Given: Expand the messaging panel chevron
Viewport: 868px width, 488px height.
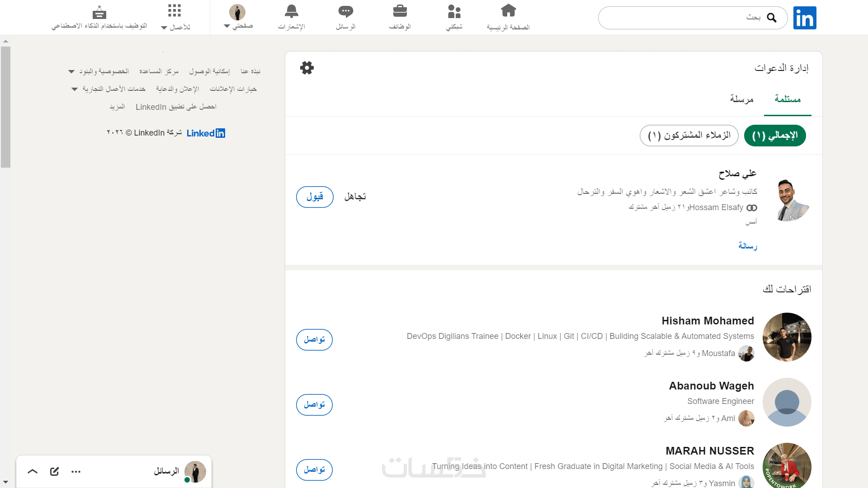Looking at the screenshot, I should (x=33, y=471).
